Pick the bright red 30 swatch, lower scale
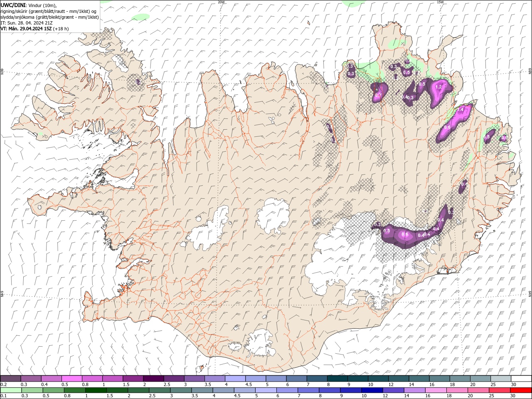532x399 pixels. click(521, 390)
